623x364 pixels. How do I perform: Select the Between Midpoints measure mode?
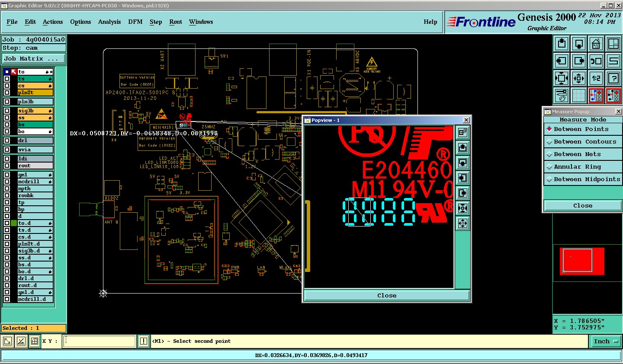tap(583, 179)
